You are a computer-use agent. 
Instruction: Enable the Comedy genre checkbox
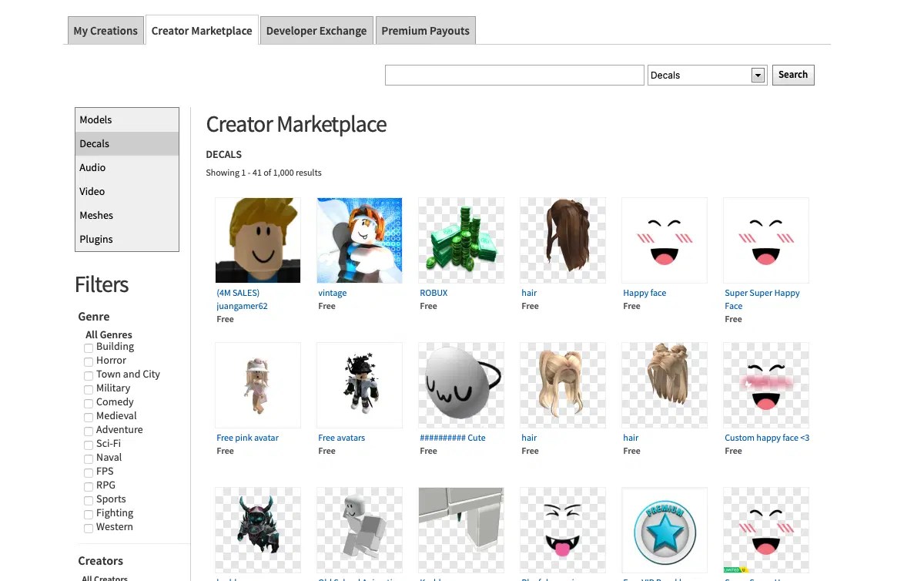[x=89, y=404]
